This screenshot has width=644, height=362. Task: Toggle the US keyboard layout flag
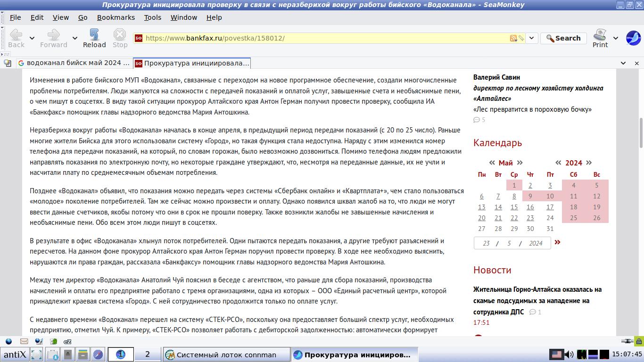556,354
